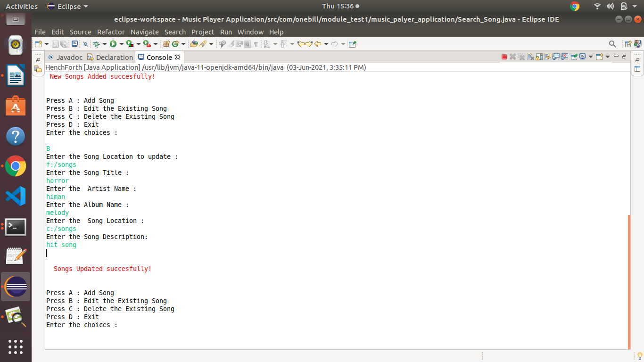Screen dimensions: 644x362
Task: Remove the terminated launch from console
Action: [x=513, y=57]
